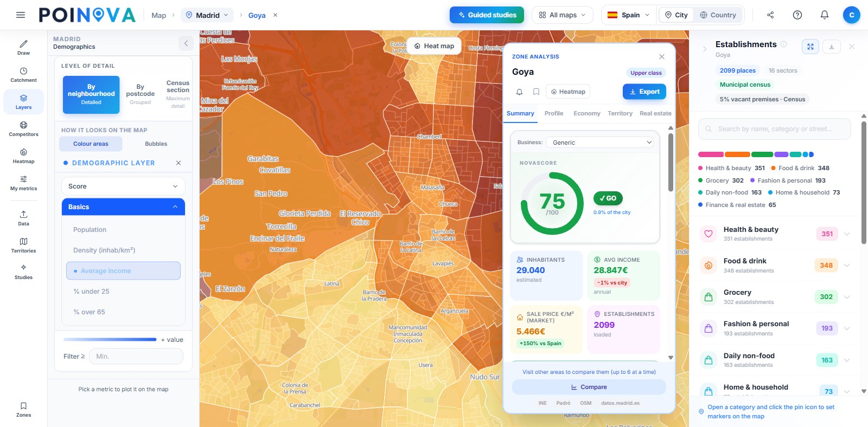Switch to the Profile tab
Image resolution: width=868 pixels, height=427 pixels.
coord(554,113)
